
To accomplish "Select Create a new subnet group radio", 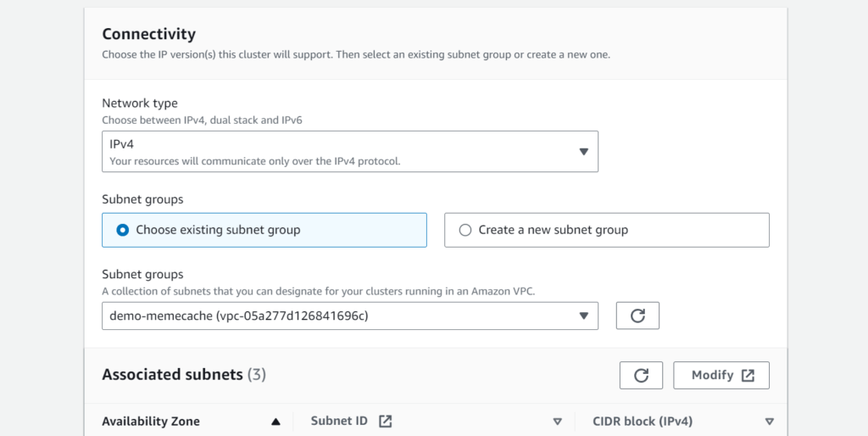I will click(x=465, y=230).
